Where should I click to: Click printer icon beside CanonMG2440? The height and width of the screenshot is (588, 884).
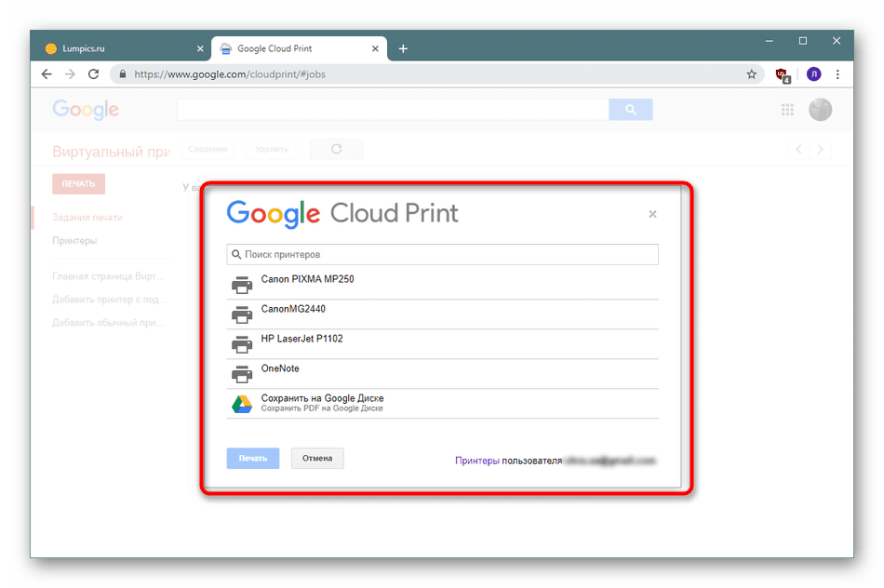tap(242, 314)
